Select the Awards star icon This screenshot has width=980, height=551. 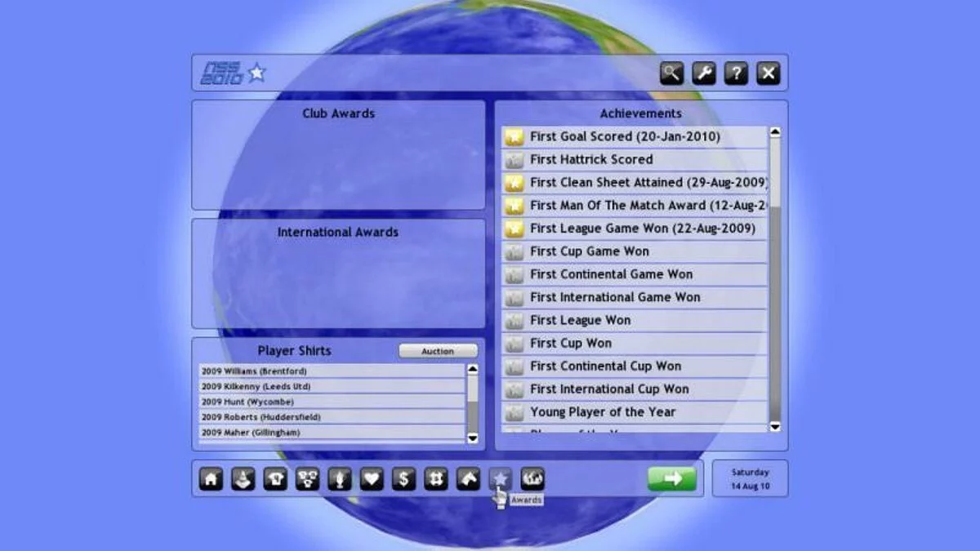500,479
